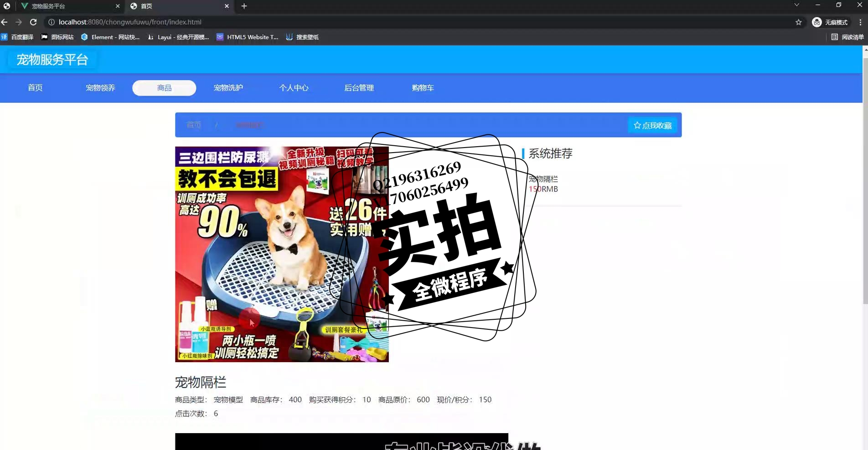
Task: Click the page vertical scrollbar
Action: (x=865, y=182)
